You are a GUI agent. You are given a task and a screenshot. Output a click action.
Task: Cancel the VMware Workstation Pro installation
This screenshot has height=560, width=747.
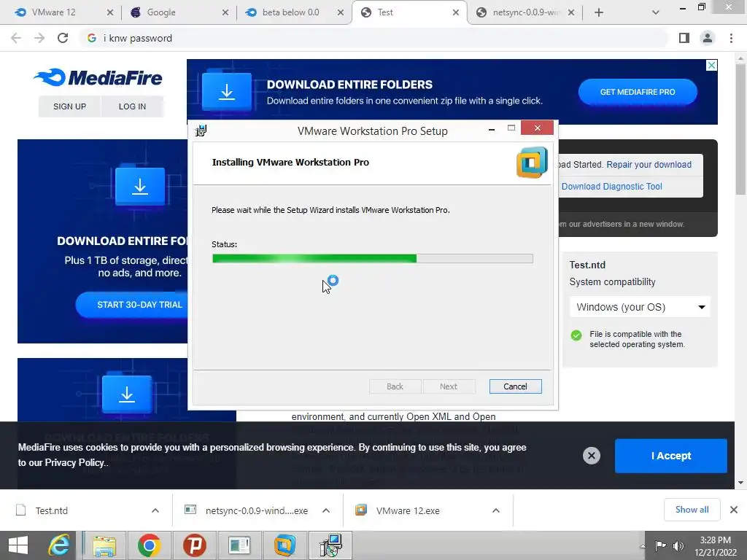516,386
